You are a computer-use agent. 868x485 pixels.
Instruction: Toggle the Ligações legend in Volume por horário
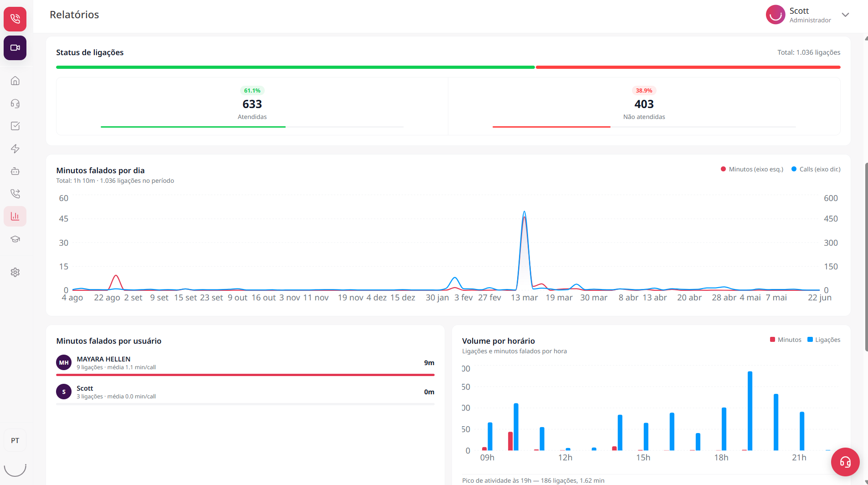pyautogui.click(x=824, y=340)
